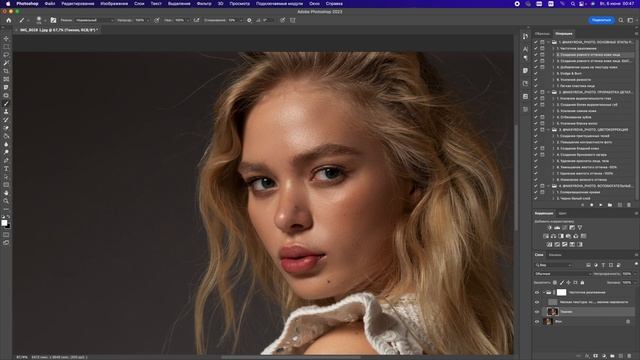Viewport: 640px width, 360px height.
Task: Hide the Фон background layer
Action: click(537, 322)
